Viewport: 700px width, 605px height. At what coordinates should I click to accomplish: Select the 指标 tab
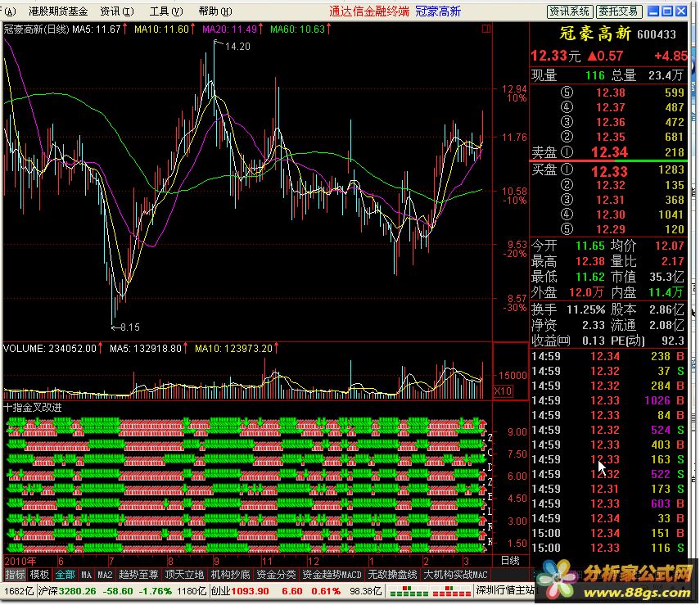pyautogui.click(x=15, y=575)
